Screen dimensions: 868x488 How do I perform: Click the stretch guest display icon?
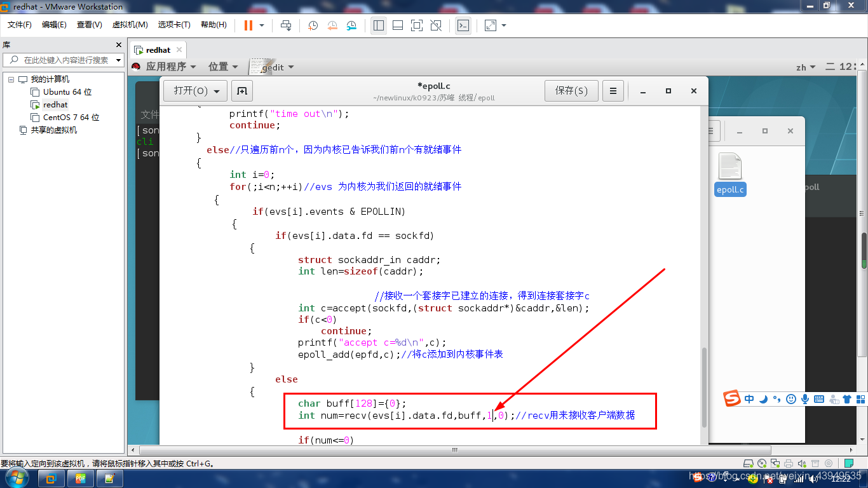(x=491, y=25)
